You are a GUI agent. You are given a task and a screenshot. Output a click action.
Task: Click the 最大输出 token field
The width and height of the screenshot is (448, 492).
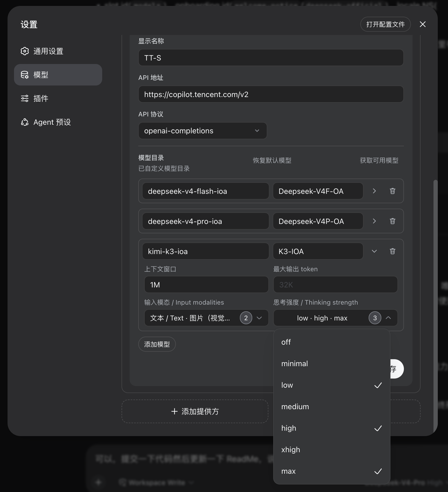[x=335, y=284]
